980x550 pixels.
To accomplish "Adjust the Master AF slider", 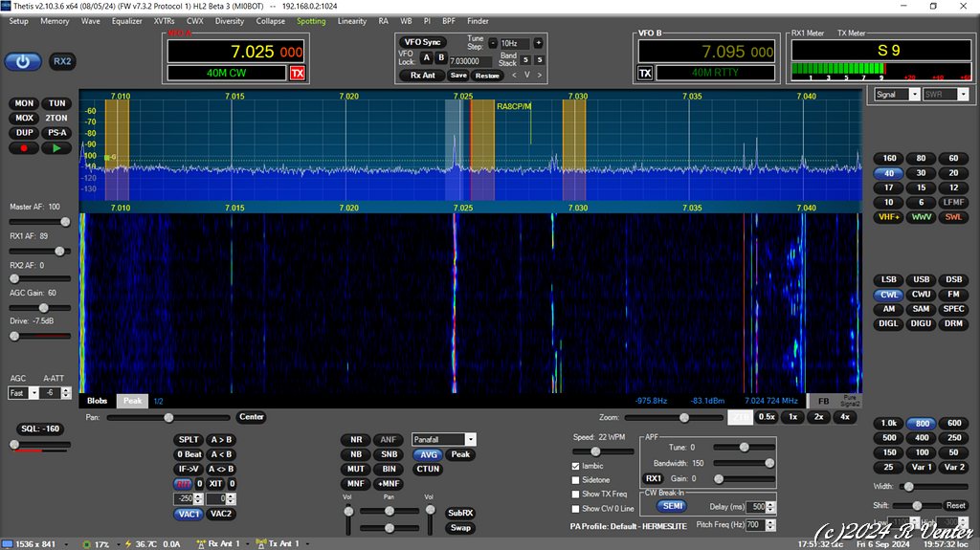I will 63,220.
